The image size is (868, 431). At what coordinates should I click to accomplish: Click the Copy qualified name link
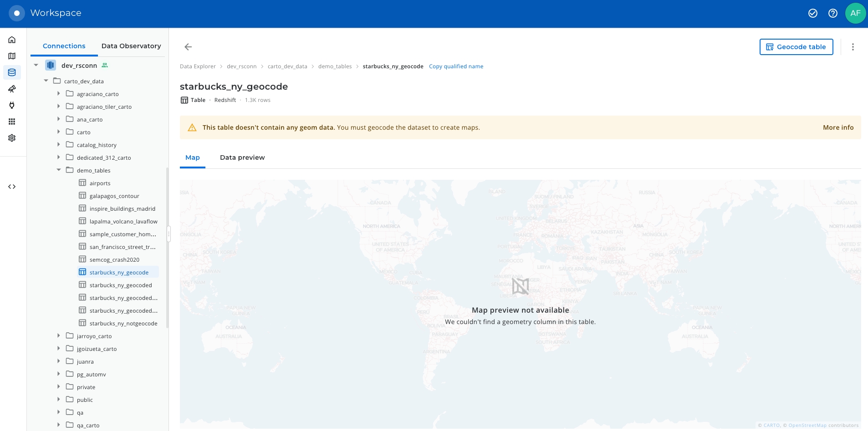[456, 66]
